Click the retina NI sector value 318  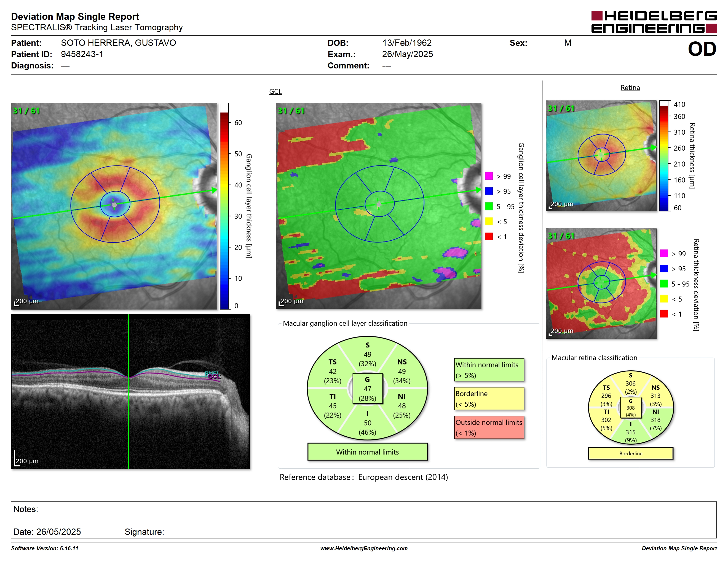[x=655, y=420]
